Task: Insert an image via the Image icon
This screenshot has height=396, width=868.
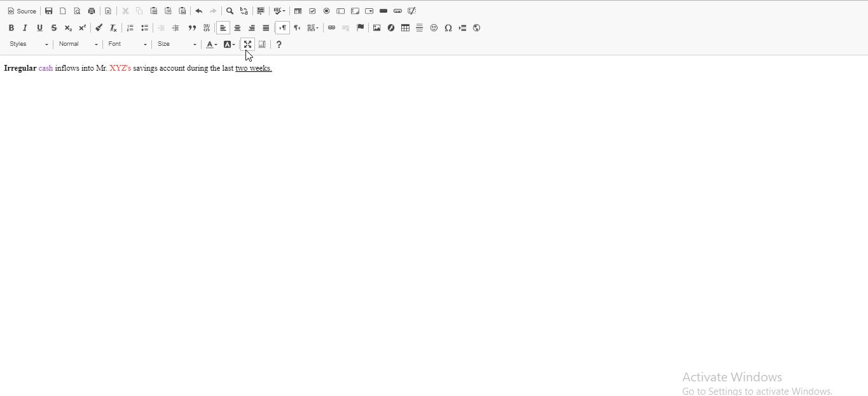Action: click(376, 28)
